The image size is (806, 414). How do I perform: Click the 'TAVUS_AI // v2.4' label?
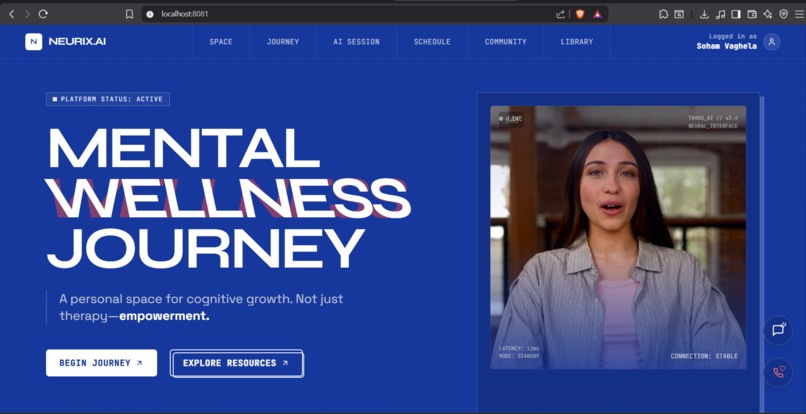click(713, 118)
